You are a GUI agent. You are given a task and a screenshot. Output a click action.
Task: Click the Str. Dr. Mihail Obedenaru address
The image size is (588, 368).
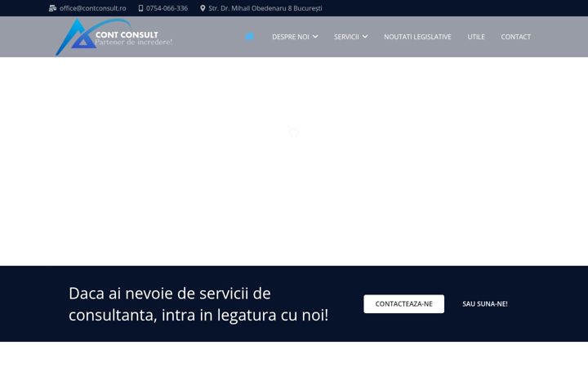pos(265,8)
